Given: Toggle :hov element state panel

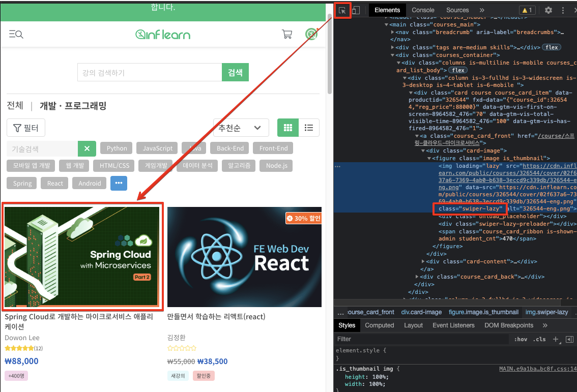Looking at the screenshot, I should 521,339.
